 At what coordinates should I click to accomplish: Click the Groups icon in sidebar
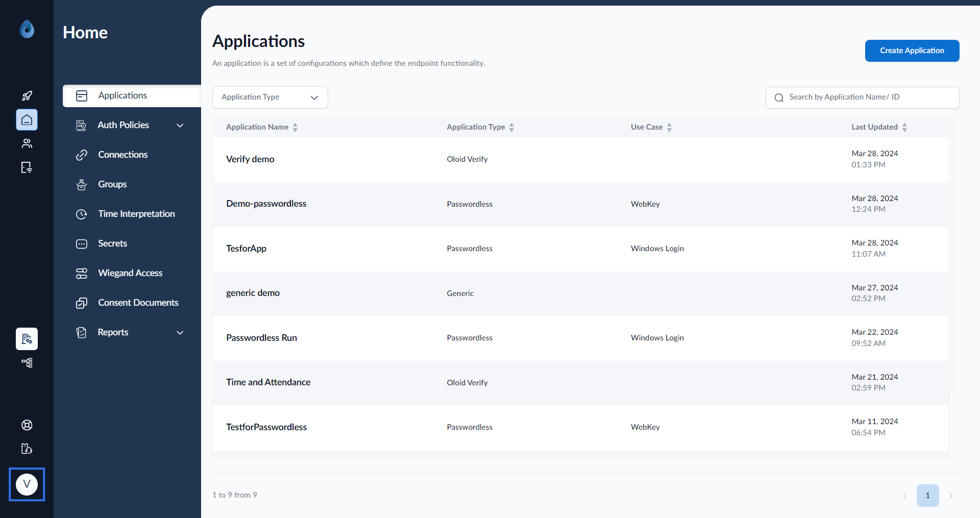tap(82, 185)
